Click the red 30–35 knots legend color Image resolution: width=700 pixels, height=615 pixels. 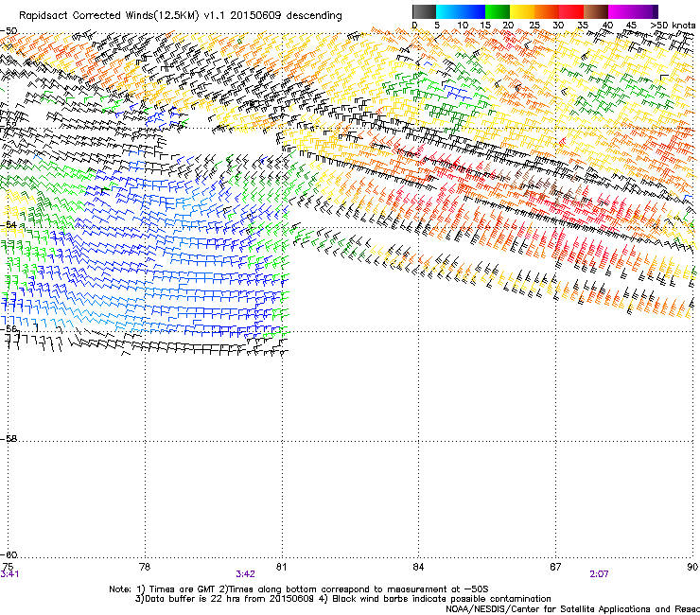click(571, 11)
